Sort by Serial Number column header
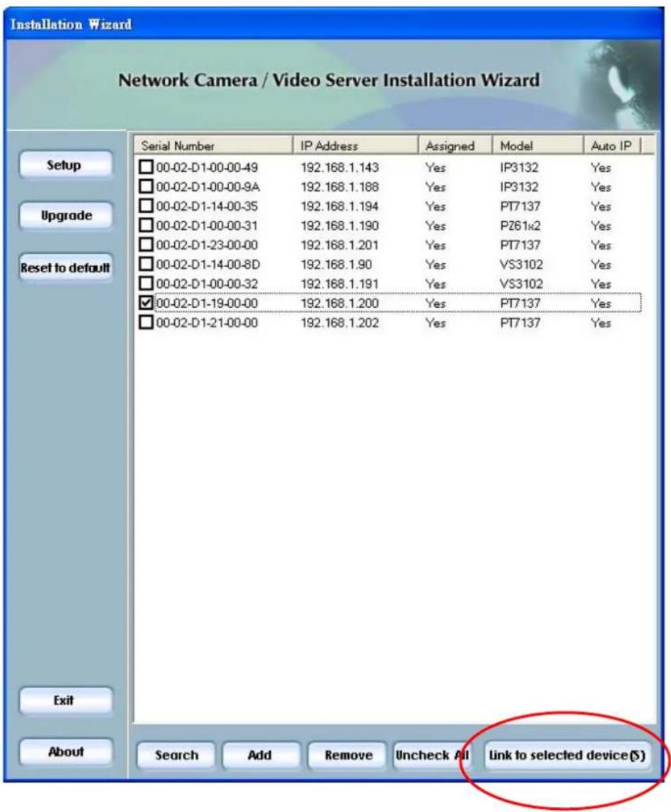This screenshot has width=671, height=812. (x=213, y=146)
